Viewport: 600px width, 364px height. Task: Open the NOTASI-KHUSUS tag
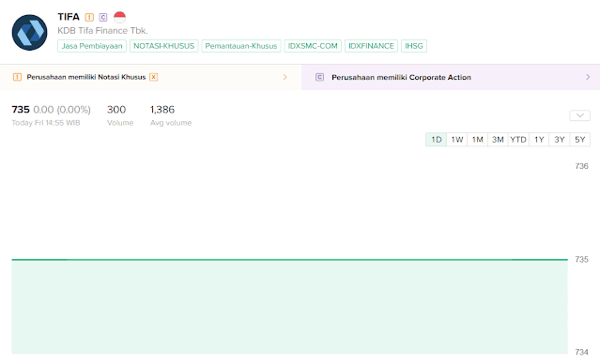click(x=163, y=46)
